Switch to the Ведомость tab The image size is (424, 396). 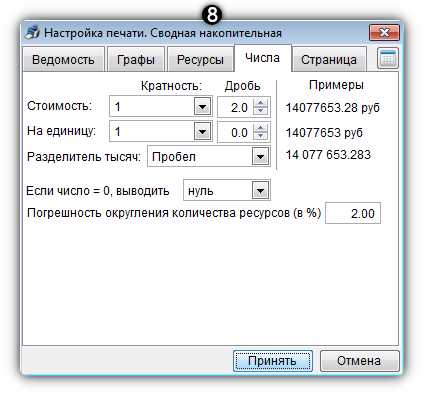pos(63,60)
